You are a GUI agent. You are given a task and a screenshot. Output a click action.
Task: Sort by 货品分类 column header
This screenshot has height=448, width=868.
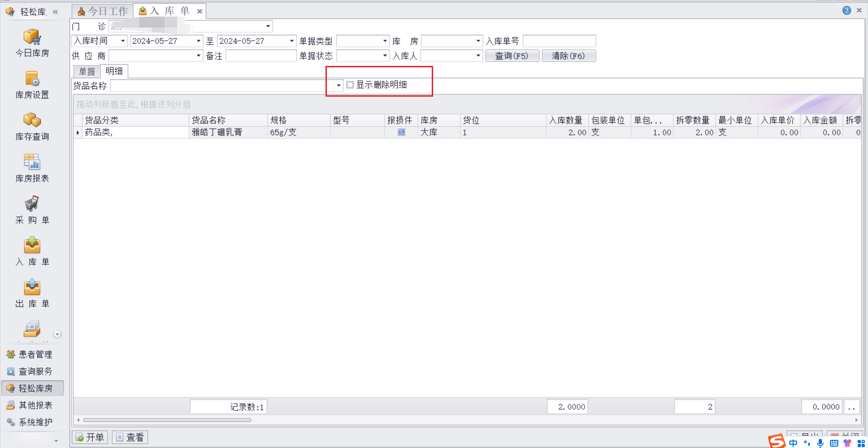click(136, 120)
